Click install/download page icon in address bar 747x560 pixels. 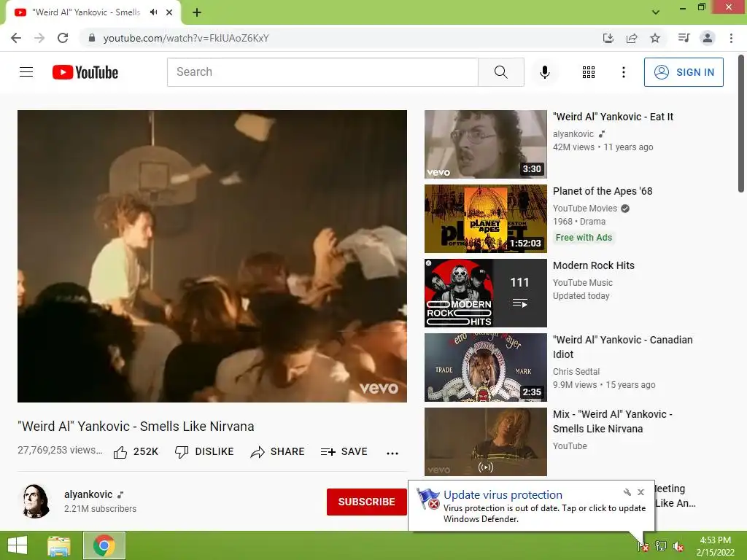point(608,38)
